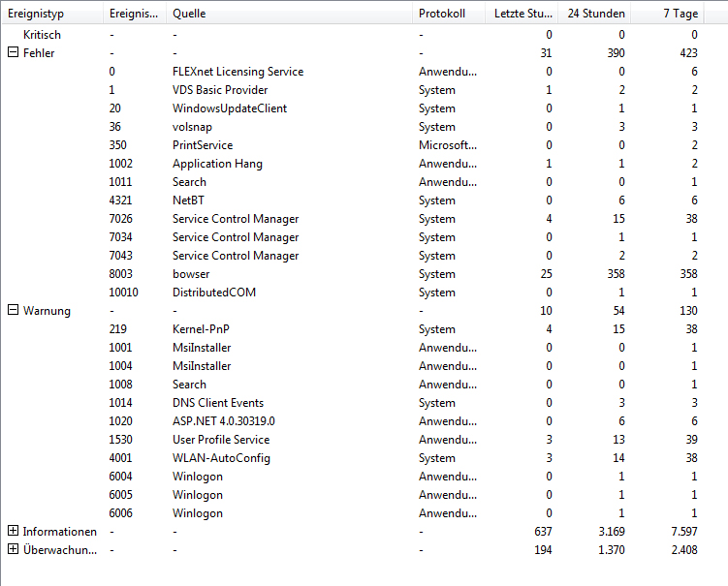This screenshot has height=586, width=728.
Task: Click Fehler last-hour count 31
Action: pos(547,53)
